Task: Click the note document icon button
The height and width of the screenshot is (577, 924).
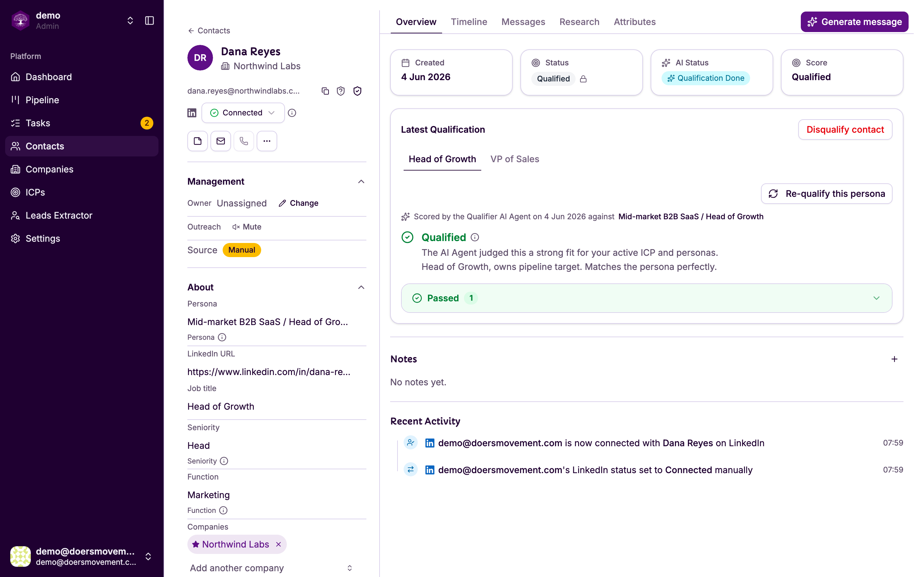Action: point(197,141)
